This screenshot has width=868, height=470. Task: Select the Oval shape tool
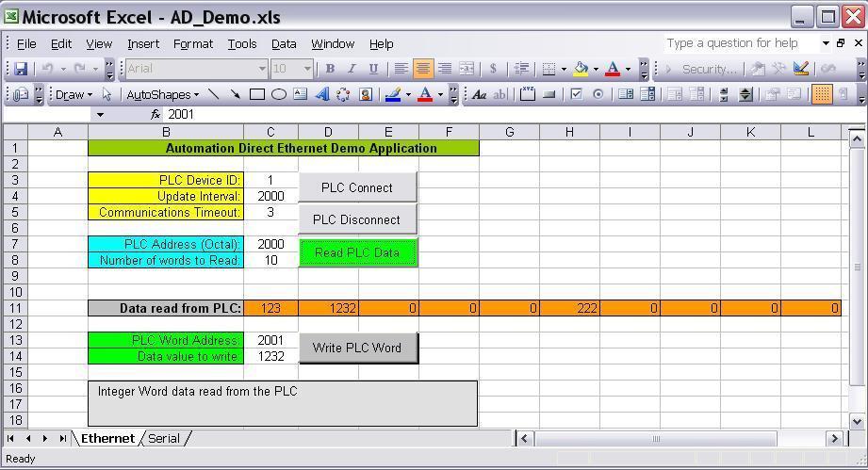(x=278, y=94)
